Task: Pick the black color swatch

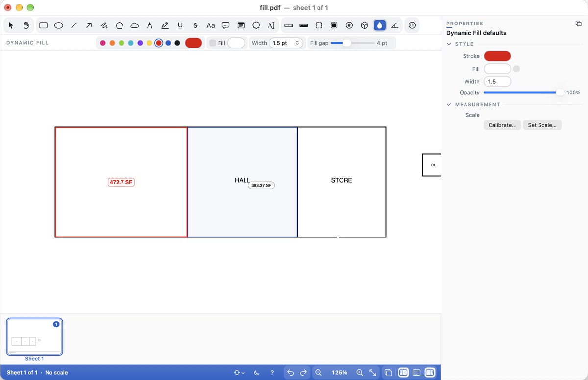Action: tap(177, 43)
